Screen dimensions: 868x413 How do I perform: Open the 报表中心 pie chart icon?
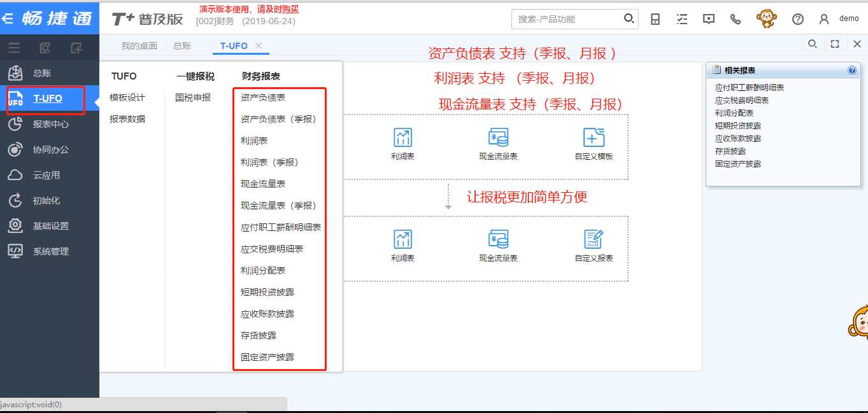[15, 124]
